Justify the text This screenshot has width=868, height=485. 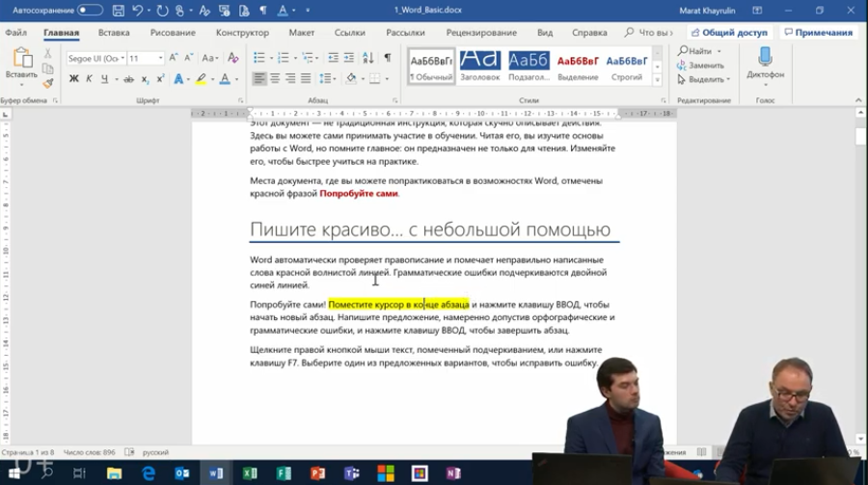306,79
